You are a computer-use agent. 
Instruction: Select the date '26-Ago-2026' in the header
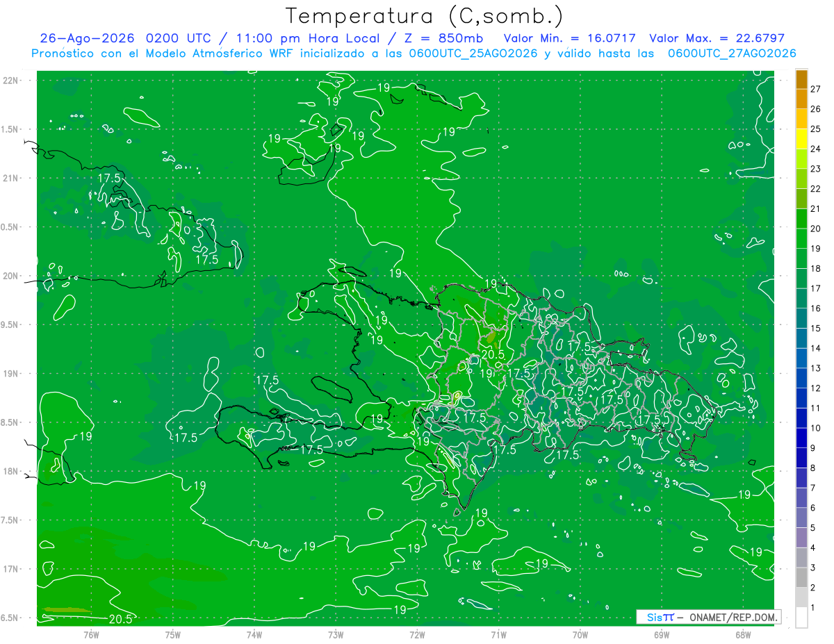click(87, 38)
